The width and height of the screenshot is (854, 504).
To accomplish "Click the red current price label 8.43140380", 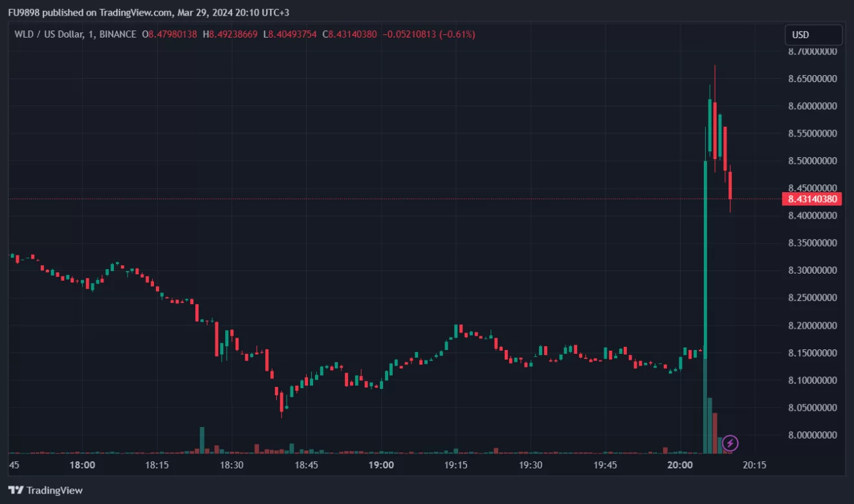I will coord(812,199).
